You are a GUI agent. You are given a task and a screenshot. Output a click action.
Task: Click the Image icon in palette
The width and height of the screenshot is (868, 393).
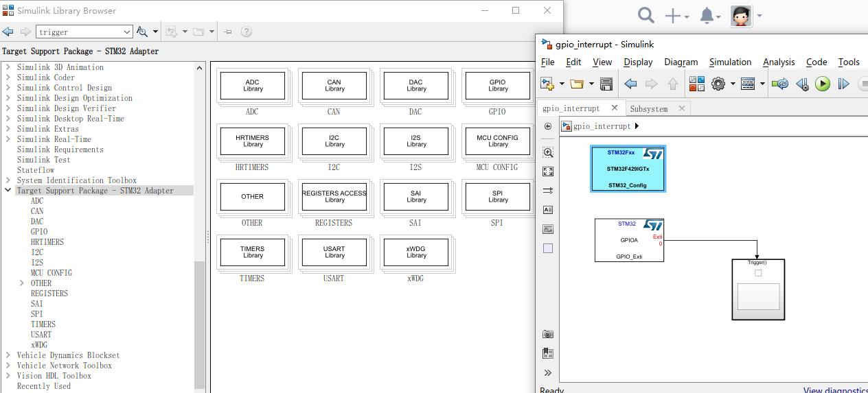[547, 229]
